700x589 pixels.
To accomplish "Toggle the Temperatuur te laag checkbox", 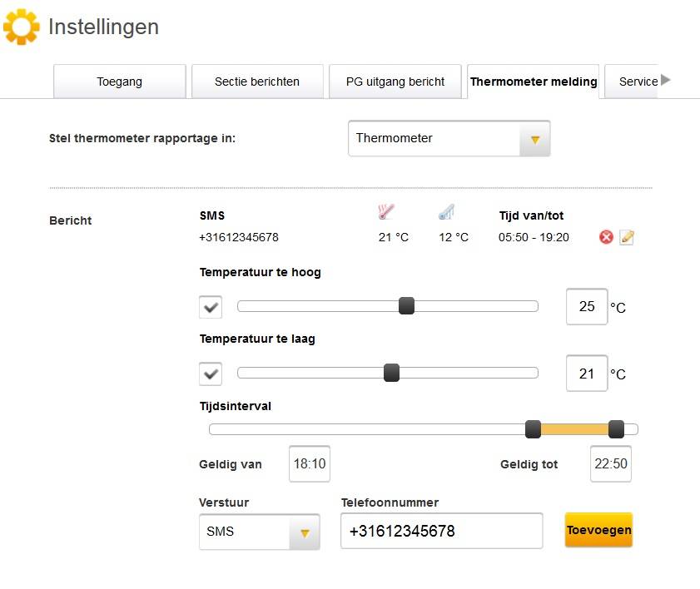I will 211,374.
